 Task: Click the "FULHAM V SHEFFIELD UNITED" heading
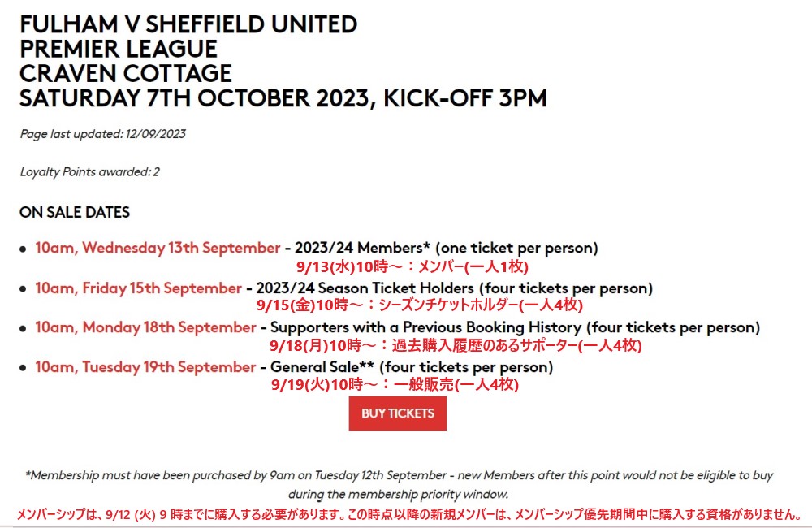click(x=188, y=24)
